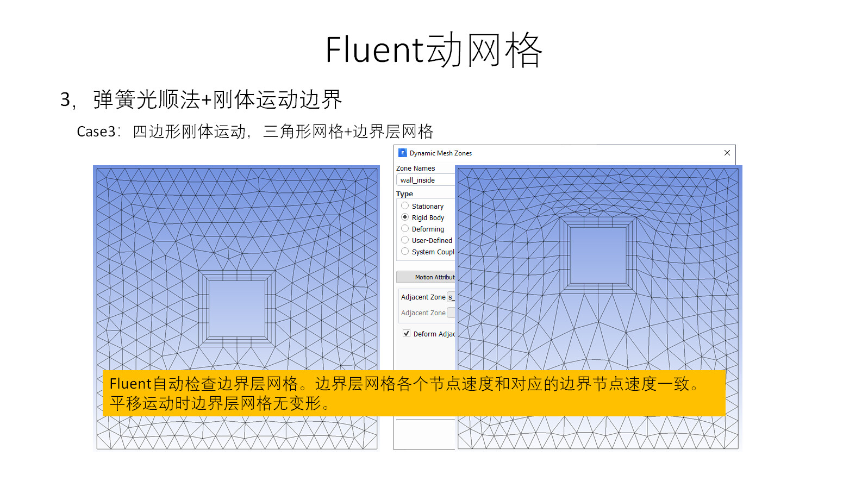
Task: Choose the Deforming type option
Action: tap(405, 229)
